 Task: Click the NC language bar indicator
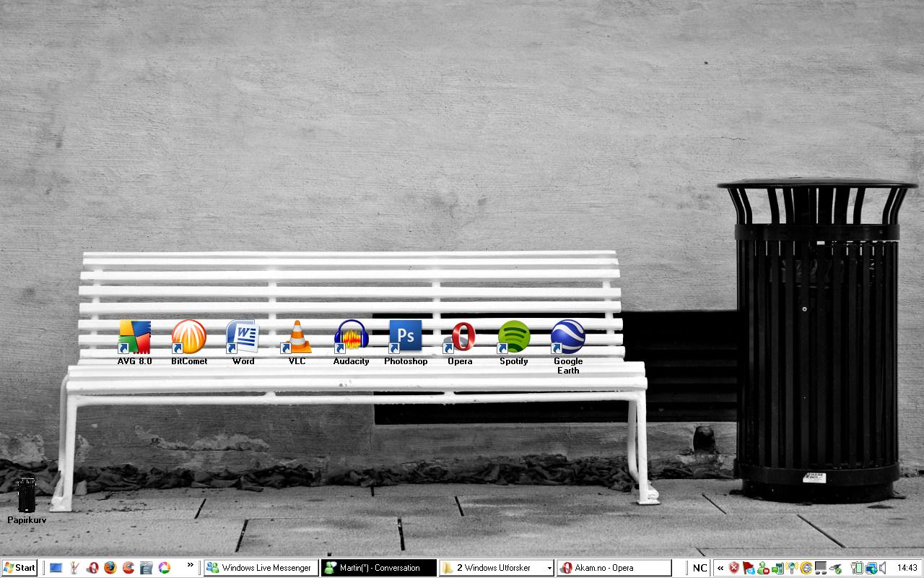click(699, 568)
